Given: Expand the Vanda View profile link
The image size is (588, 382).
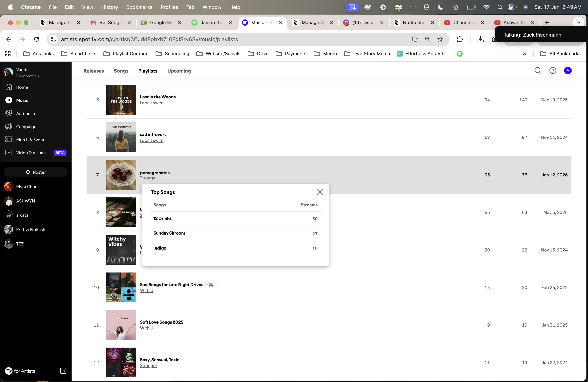Looking at the screenshot, I should point(27,76).
